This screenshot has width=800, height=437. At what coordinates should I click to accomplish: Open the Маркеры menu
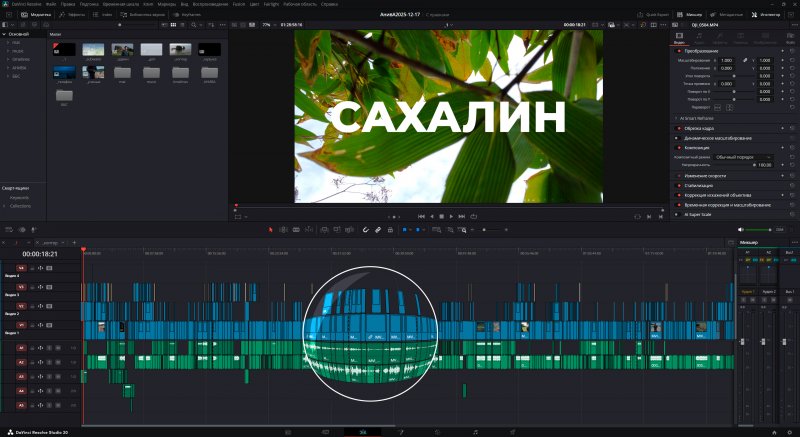click(167, 4)
